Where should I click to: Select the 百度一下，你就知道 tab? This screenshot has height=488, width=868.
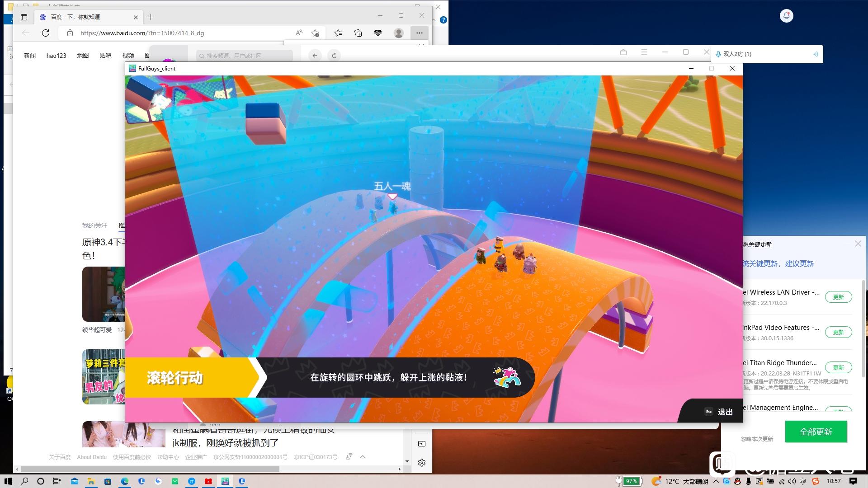point(89,17)
